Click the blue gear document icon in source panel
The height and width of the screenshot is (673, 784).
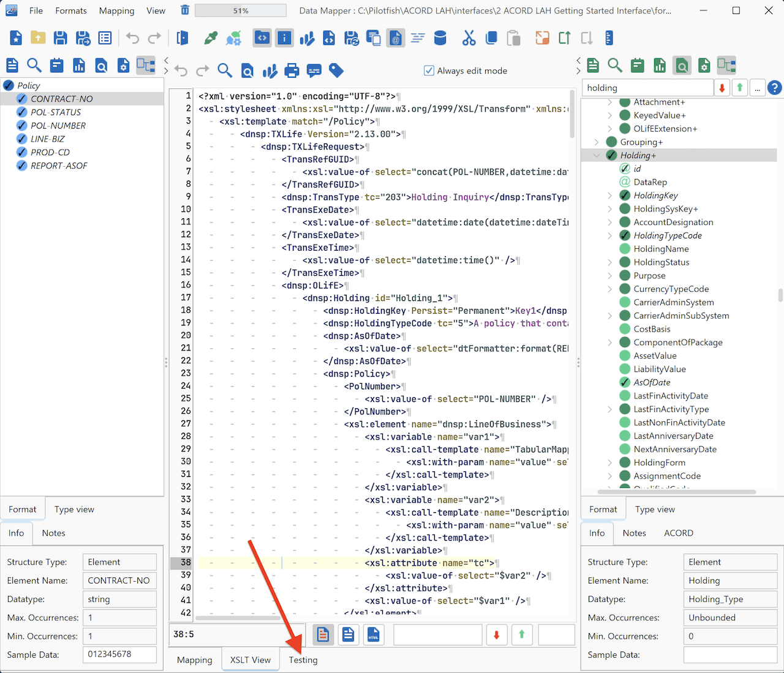coord(124,65)
